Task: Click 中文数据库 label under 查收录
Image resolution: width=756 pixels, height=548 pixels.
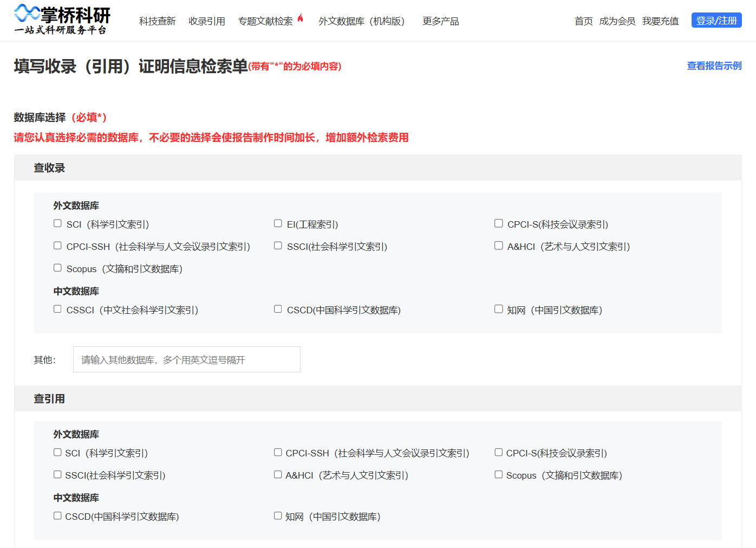Action: 76,291
